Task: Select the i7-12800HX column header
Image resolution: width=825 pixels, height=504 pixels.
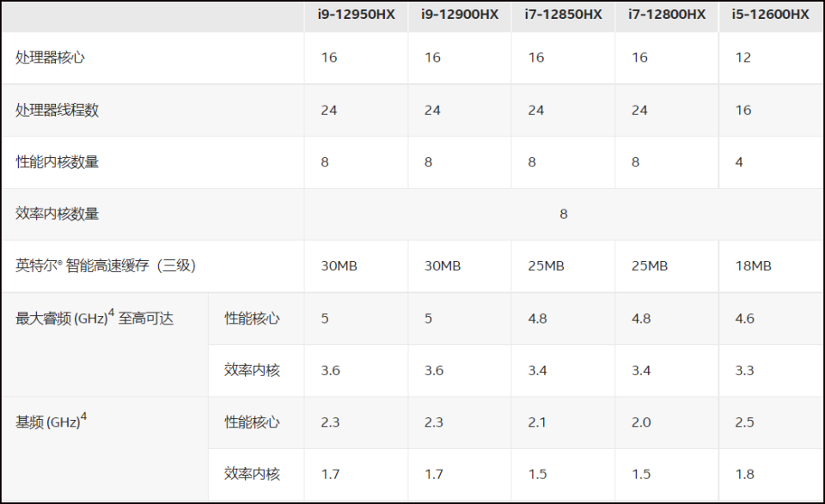Action: (x=667, y=15)
